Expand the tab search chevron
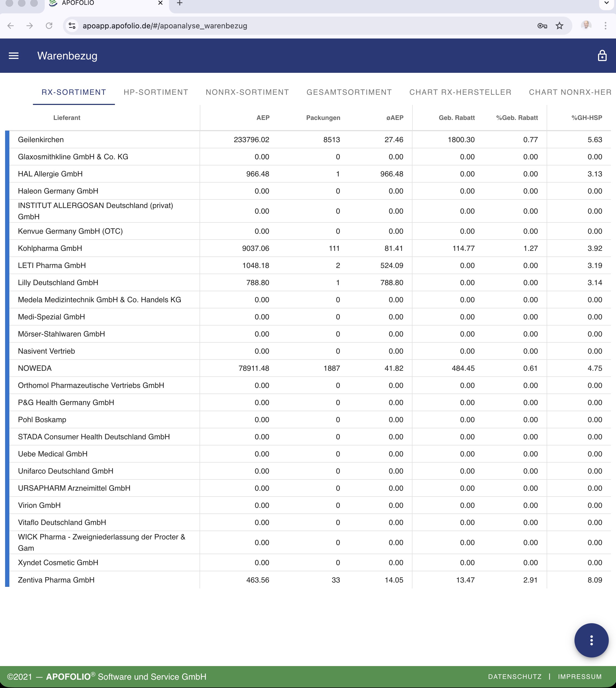This screenshot has width=616, height=688. [606, 3]
